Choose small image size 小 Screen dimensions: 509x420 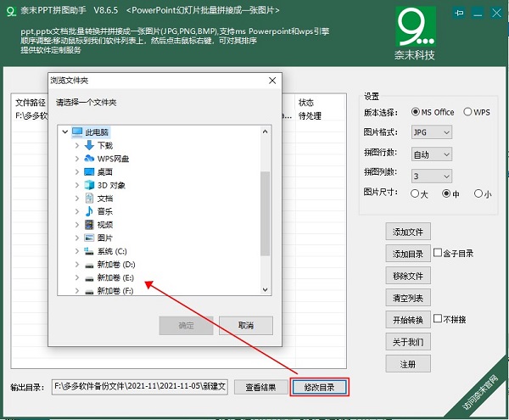[478, 193]
